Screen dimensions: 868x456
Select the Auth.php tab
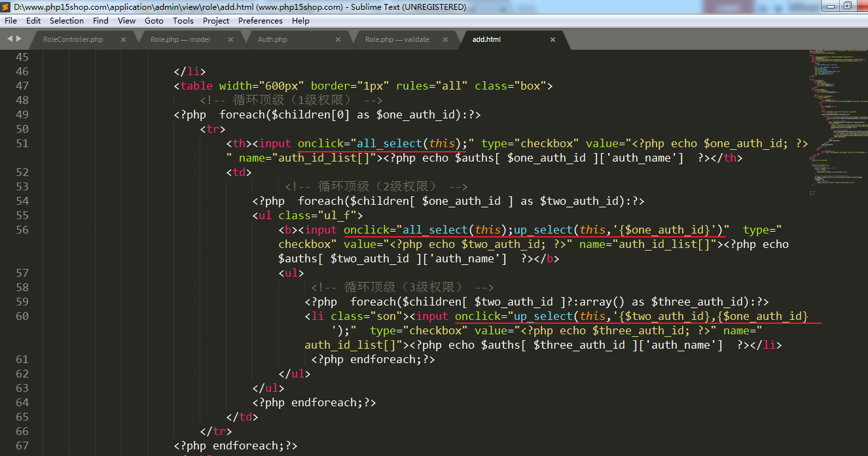point(272,40)
